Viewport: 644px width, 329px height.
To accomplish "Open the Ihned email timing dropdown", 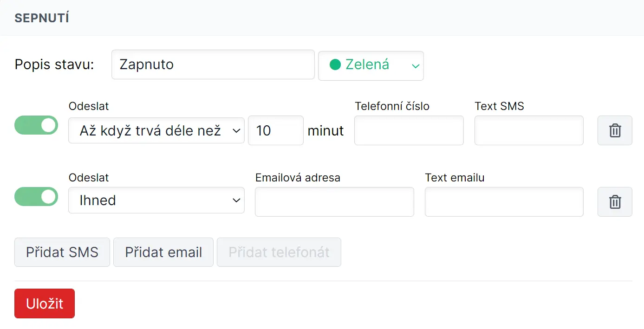I will (x=156, y=200).
